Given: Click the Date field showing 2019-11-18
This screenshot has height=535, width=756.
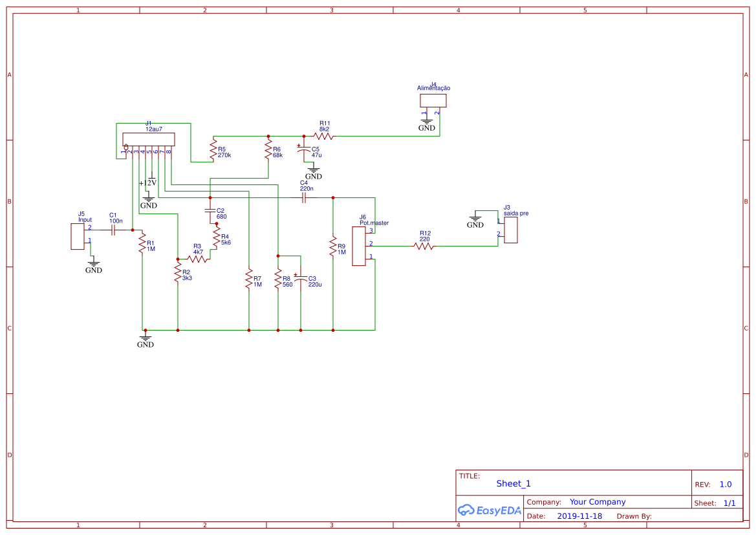Looking at the screenshot, I should (580, 516).
